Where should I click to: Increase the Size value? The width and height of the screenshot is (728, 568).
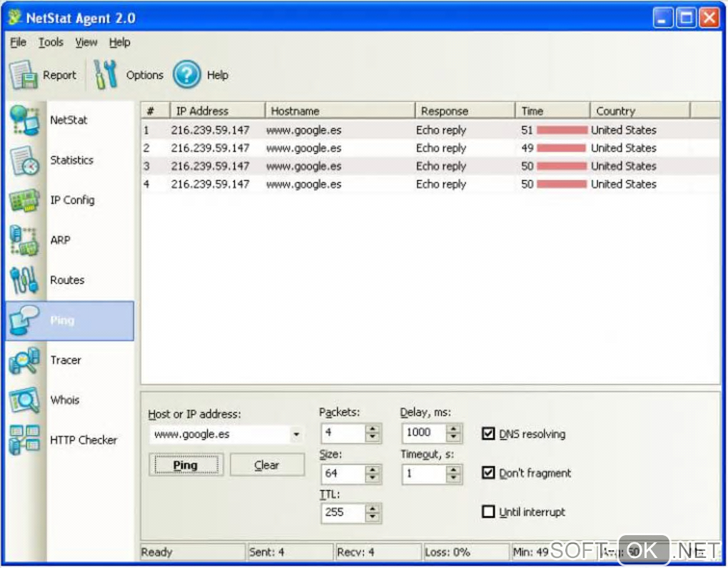pos(373,470)
